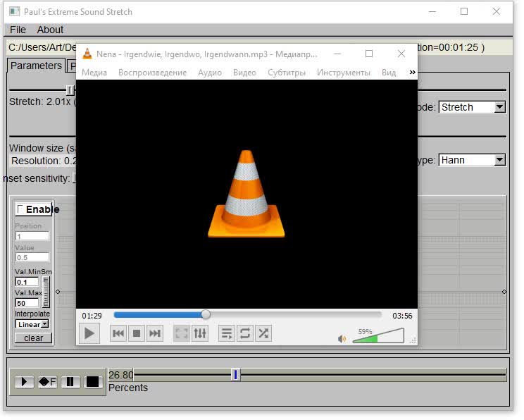
Task: Toggle shuffle mode in VLC
Action: tap(263, 333)
